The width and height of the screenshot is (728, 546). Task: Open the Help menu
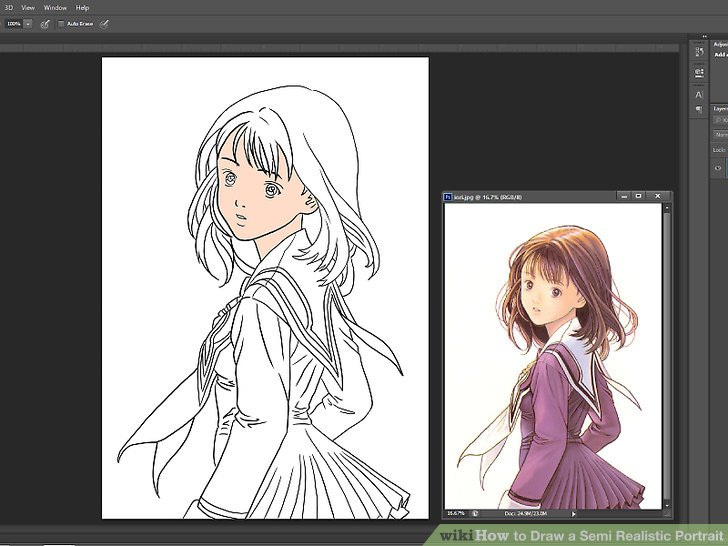(82, 7)
